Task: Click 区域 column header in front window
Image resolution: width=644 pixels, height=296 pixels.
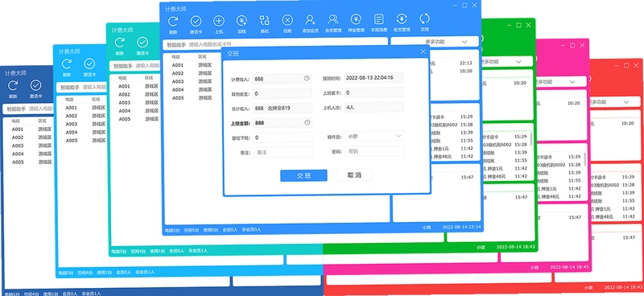Action: point(202,56)
